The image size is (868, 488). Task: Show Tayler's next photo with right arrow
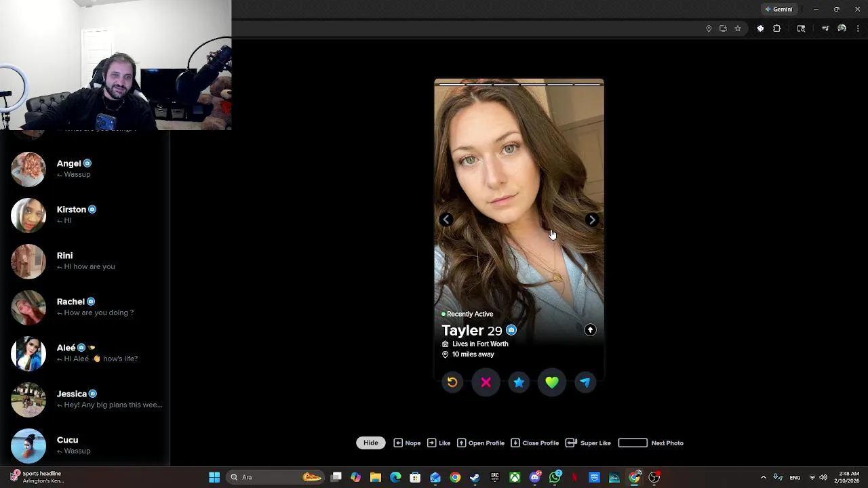pos(592,219)
